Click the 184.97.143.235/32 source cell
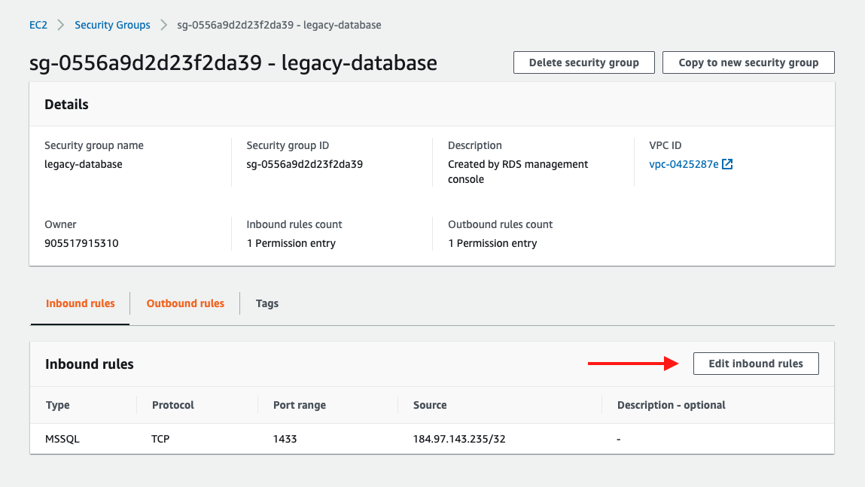The width and height of the screenshot is (868, 487). tap(459, 439)
